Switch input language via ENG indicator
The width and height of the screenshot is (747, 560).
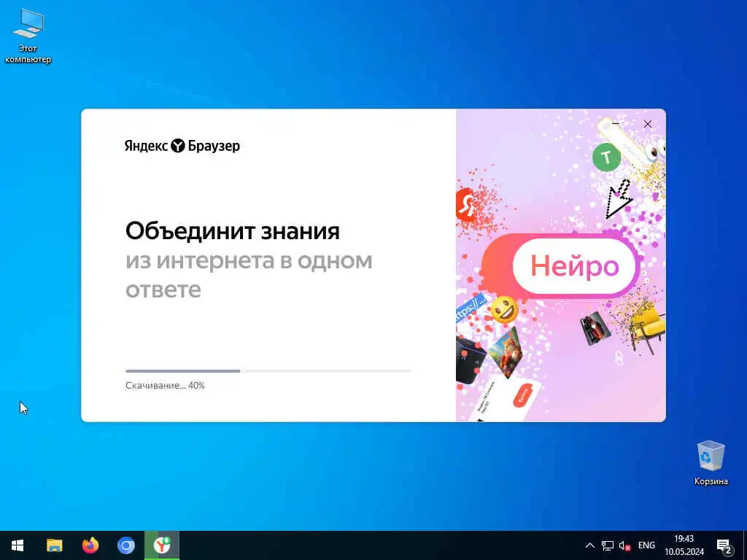(646, 545)
